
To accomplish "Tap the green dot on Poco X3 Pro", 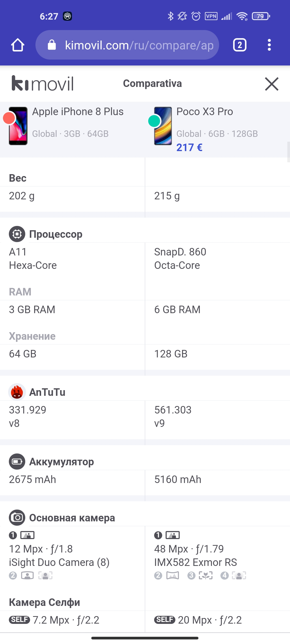I will (154, 120).
